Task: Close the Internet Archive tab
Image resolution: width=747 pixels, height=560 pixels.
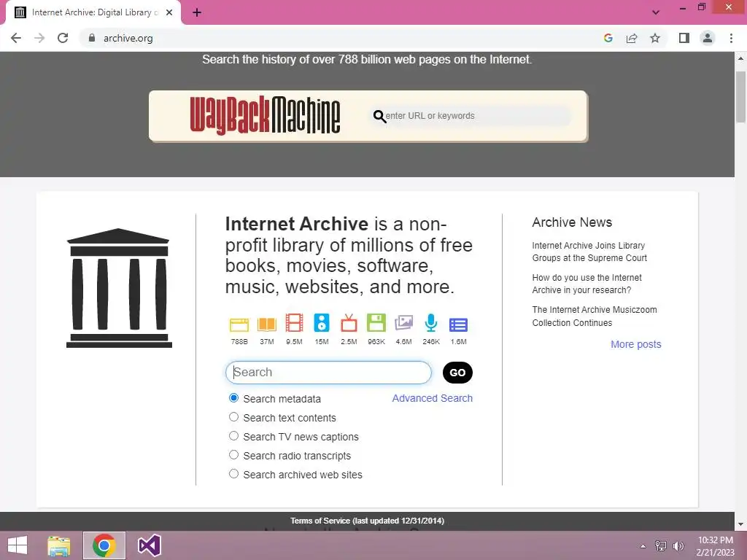Action: [x=169, y=12]
